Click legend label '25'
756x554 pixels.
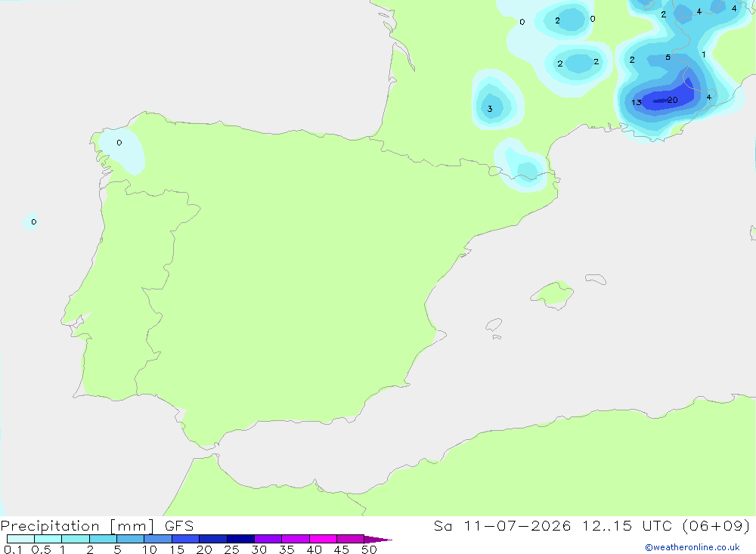point(232,549)
